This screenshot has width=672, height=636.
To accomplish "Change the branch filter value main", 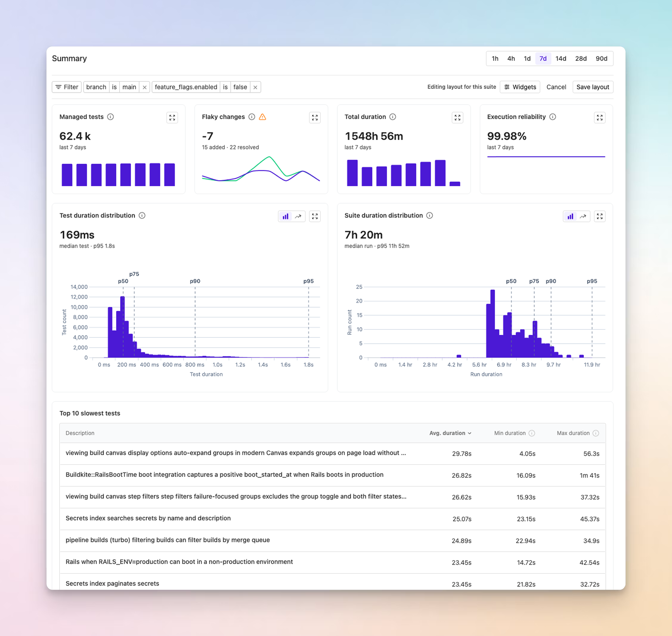I will pyautogui.click(x=129, y=87).
